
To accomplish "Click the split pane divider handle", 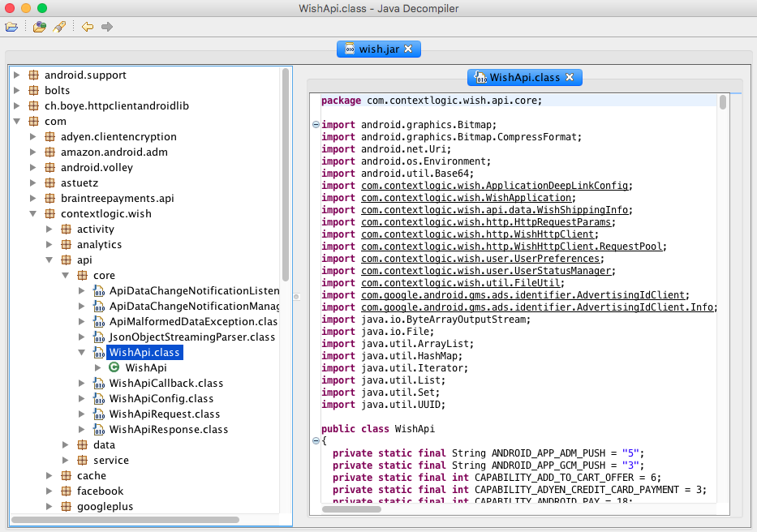I will coord(296,297).
